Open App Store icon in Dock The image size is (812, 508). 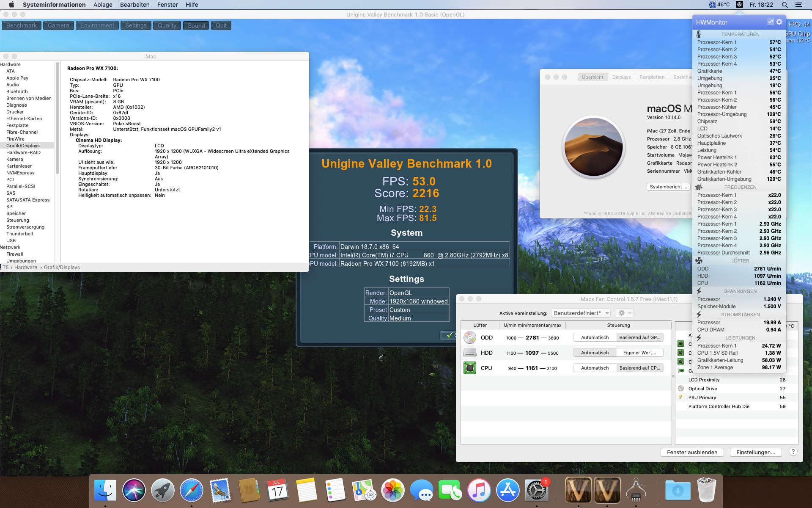[507, 490]
